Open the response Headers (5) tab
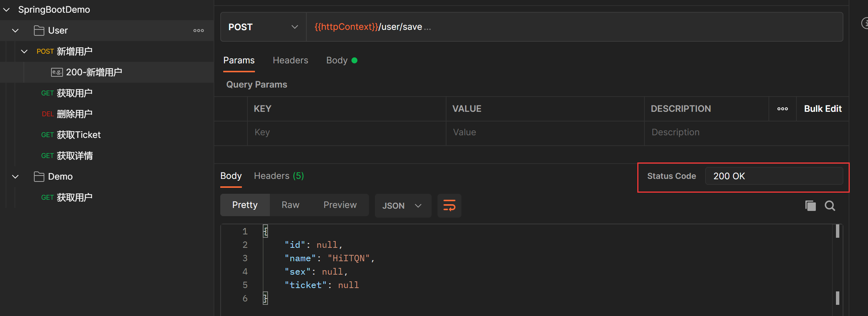Screen dimensions: 868x316 [279, 176]
